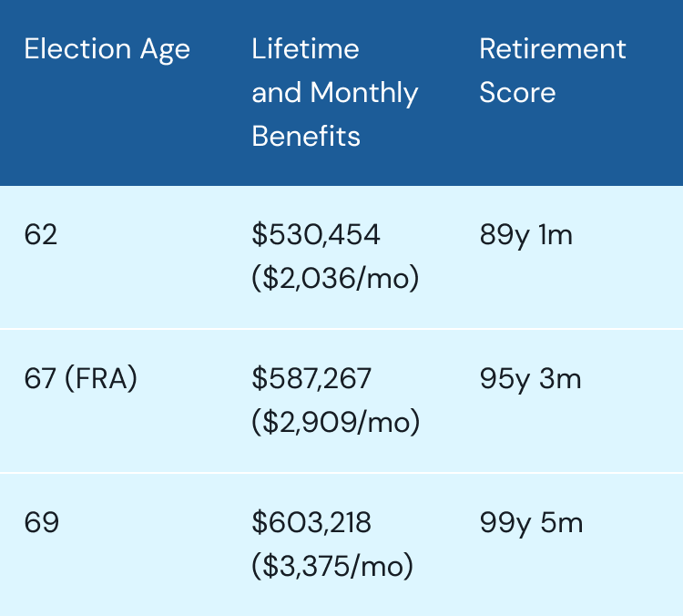Click the $603,218 lifetime benefit amount
Image resolution: width=683 pixels, height=616 pixels.
[311, 523]
